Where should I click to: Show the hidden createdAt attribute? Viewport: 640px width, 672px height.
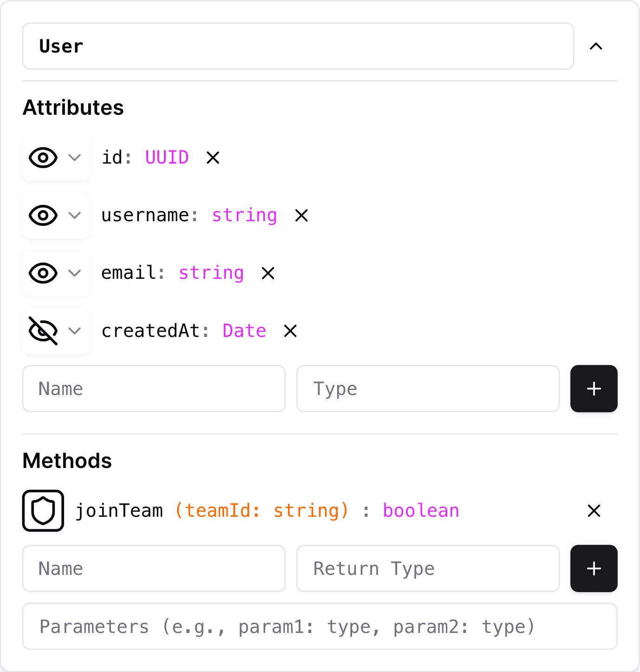43,331
